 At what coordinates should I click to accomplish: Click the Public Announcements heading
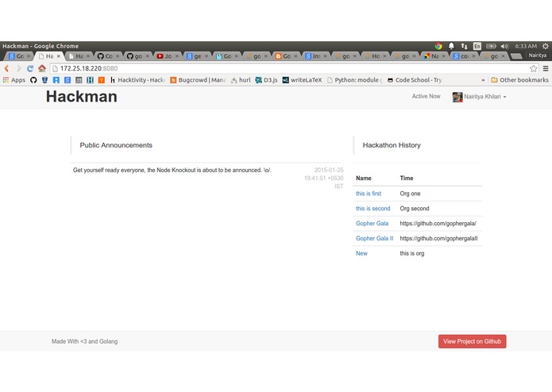pyautogui.click(x=116, y=145)
